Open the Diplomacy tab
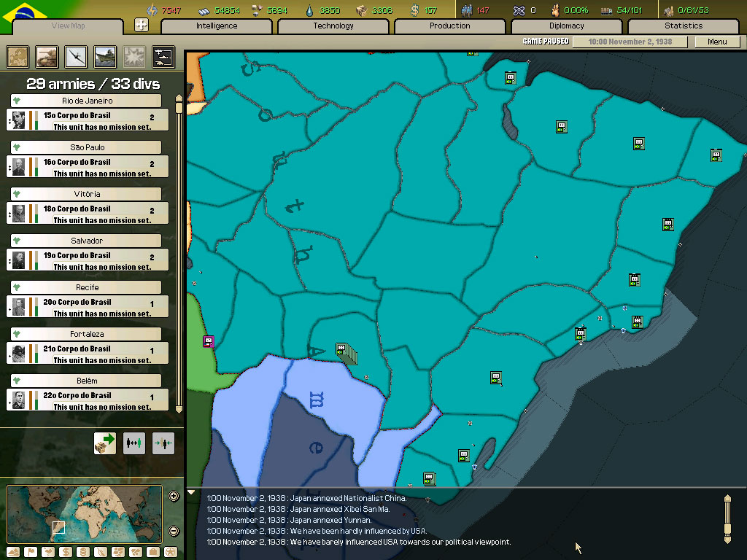The height and width of the screenshot is (560, 747). coord(567,26)
